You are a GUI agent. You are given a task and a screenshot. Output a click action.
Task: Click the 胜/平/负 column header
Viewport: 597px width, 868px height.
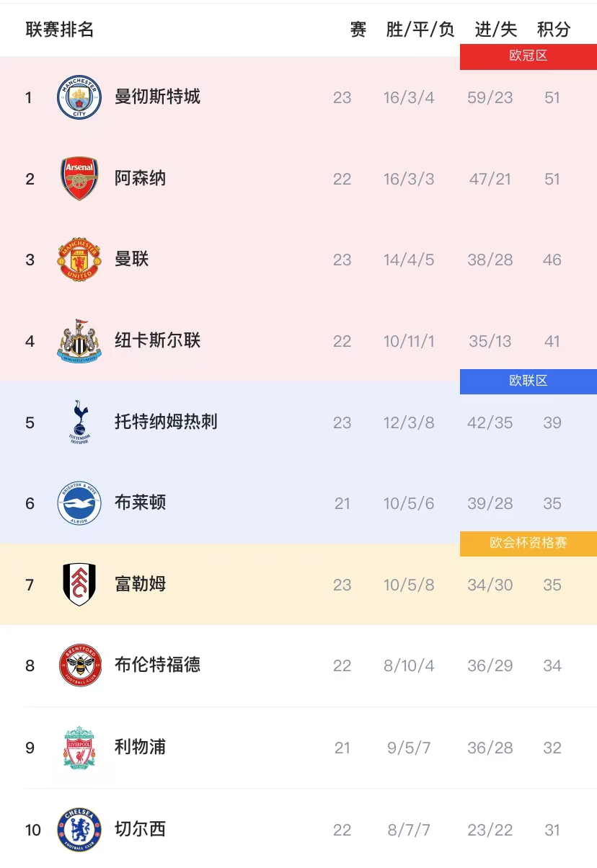click(x=420, y=30)
